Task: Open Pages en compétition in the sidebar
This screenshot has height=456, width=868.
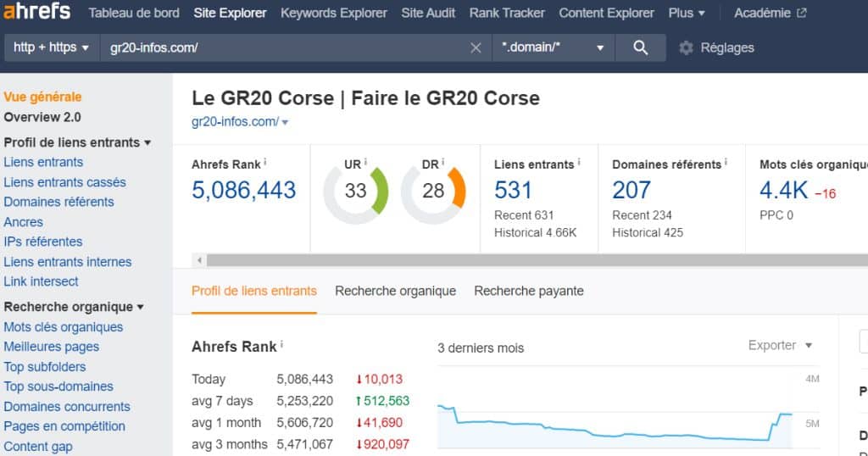Action: pos(64,426)
